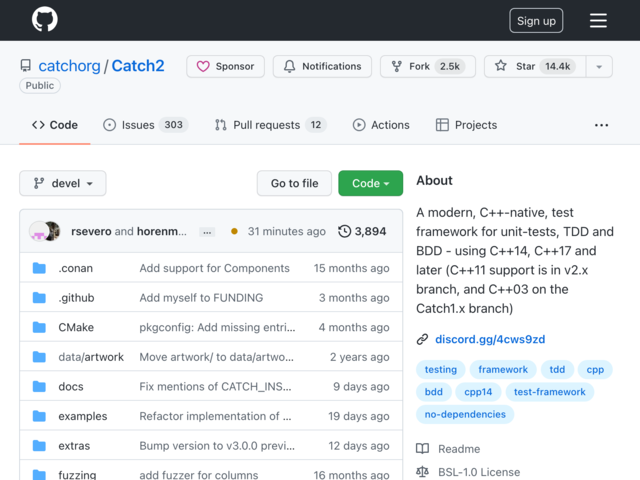Expand the star lists dropdown arrow
Screen dimensions: 640x480
(x=599, y=67)
